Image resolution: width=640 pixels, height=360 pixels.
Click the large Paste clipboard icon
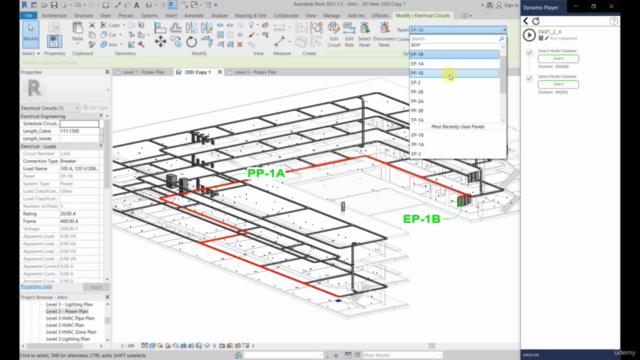pyautogui.click(x=77, y=28)
